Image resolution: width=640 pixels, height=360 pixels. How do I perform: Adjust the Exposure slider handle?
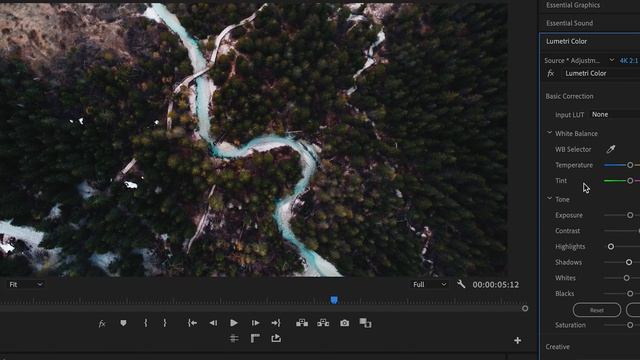[630, 215]
